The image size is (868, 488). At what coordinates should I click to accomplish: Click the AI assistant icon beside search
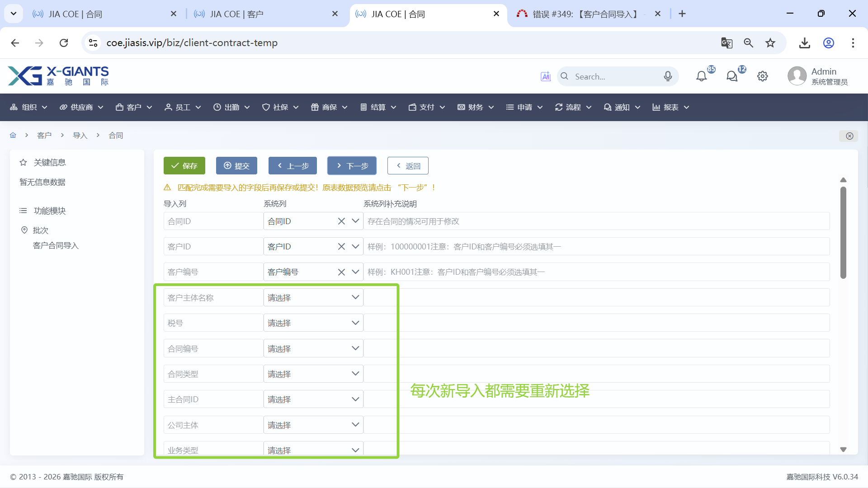tap(546, 76)
